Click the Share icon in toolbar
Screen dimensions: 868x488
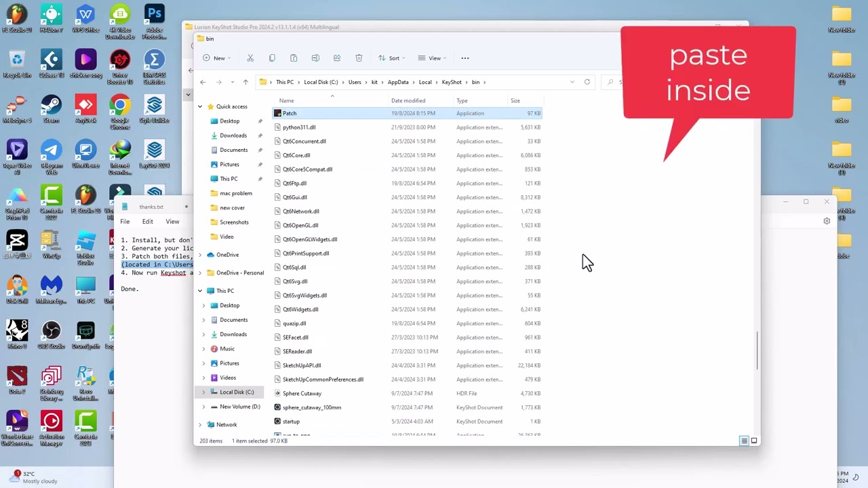pyautogui.click(x=337, y=58)
